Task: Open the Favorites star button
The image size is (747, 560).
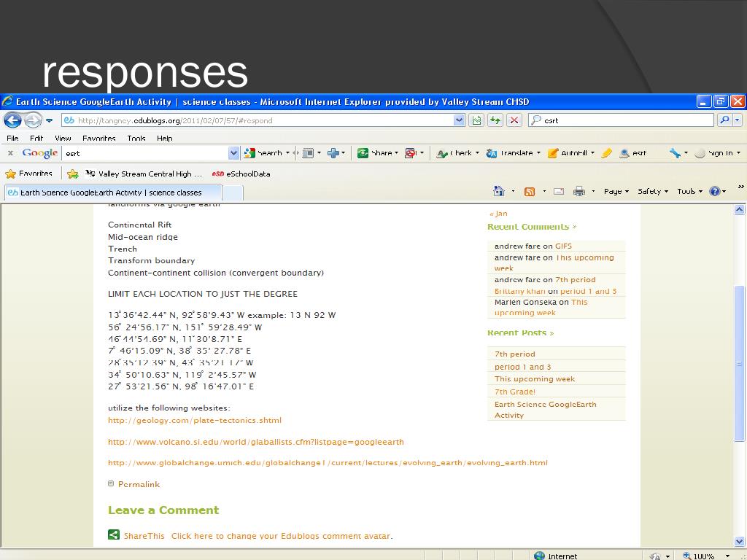Action: point(28,174)
